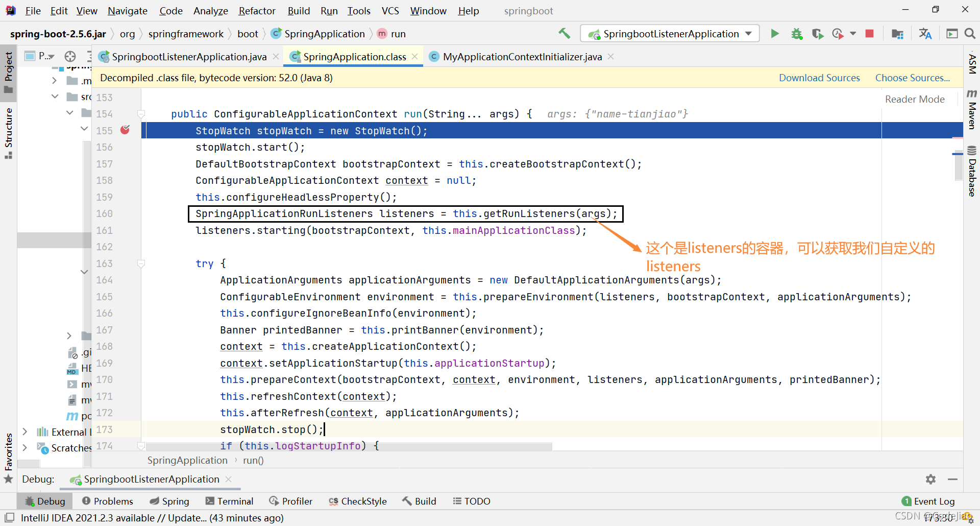Open the ASM side panel
Image resolution: width=980 pixels, height=526 pixels.
[x=972, y=64]
